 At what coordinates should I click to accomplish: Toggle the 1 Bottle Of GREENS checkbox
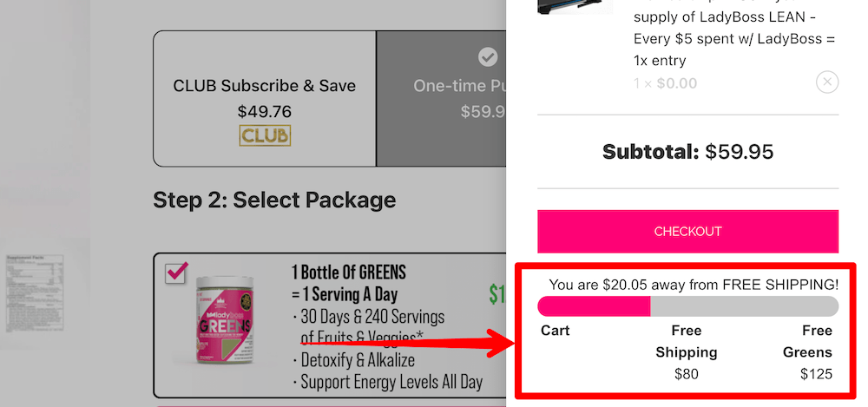(x=176, y=272)
